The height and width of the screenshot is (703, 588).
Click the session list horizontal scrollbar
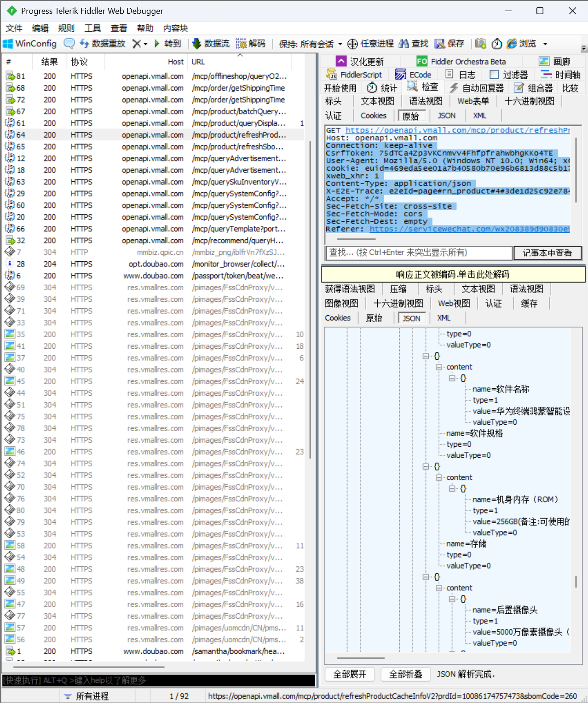click(88, 666)
